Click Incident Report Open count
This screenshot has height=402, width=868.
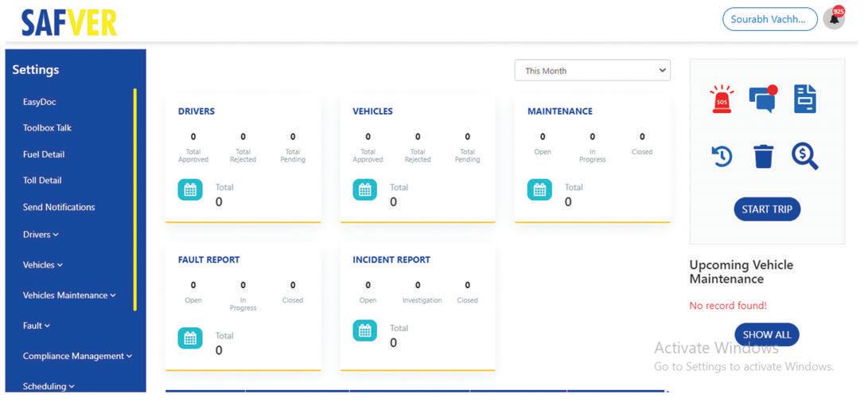pyautogui.click(x=368, y=285)
